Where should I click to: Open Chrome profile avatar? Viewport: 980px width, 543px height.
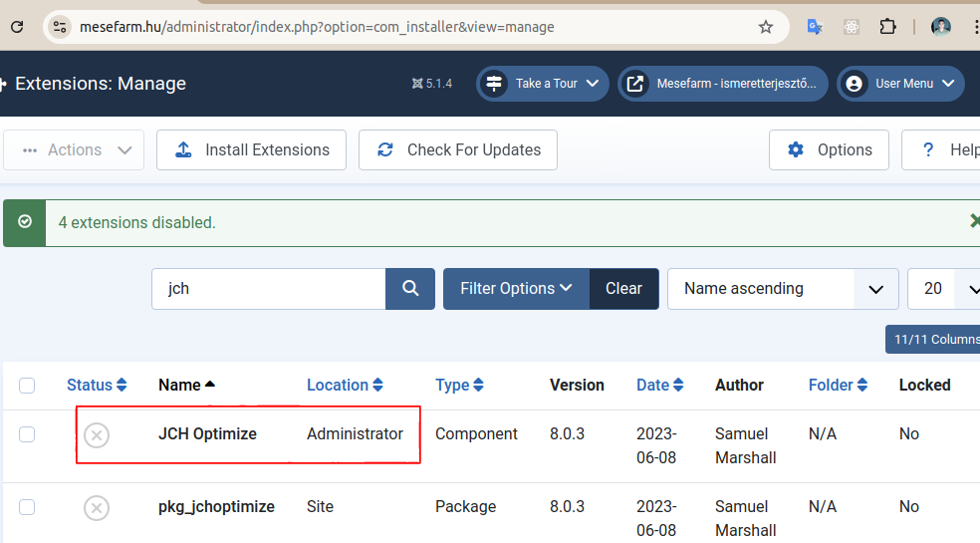click(x=941, y=27)
